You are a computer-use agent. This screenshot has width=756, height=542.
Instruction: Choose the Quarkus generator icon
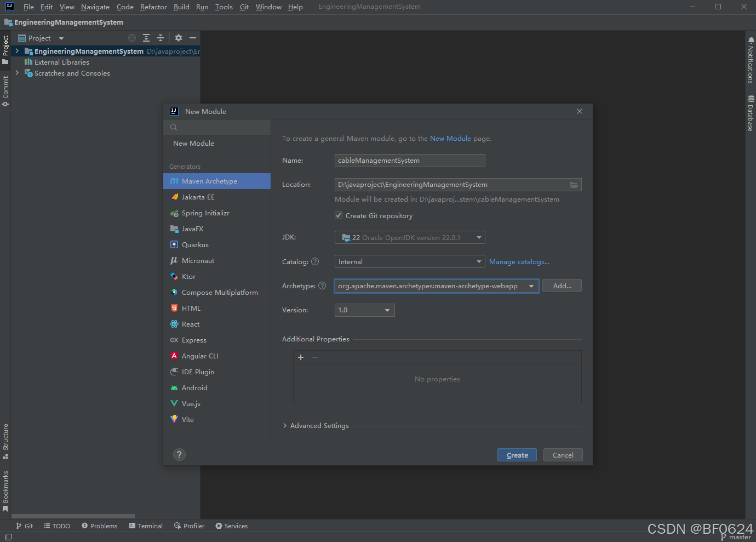tap(174, 244)
